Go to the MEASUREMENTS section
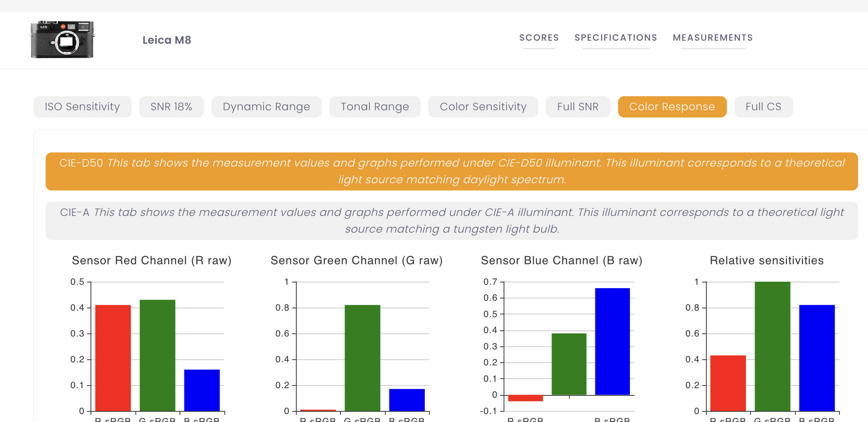The height and width of the screenshot is (422, 868). (x=713, y=38)
